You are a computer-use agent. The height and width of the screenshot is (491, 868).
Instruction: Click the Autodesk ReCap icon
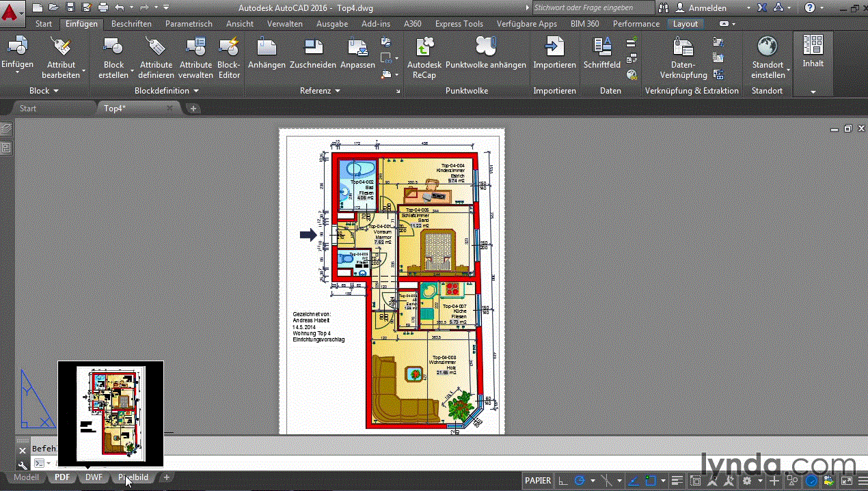(x=424, y=46)
